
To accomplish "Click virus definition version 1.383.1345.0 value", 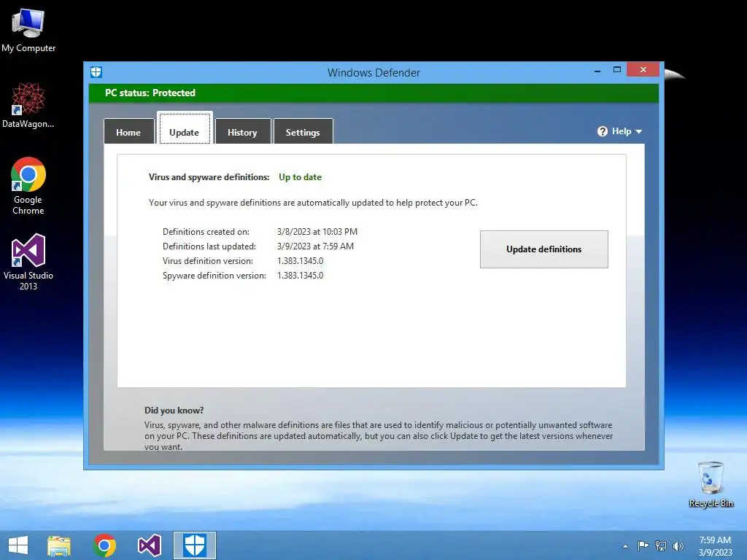I will (x=300, y=261).
